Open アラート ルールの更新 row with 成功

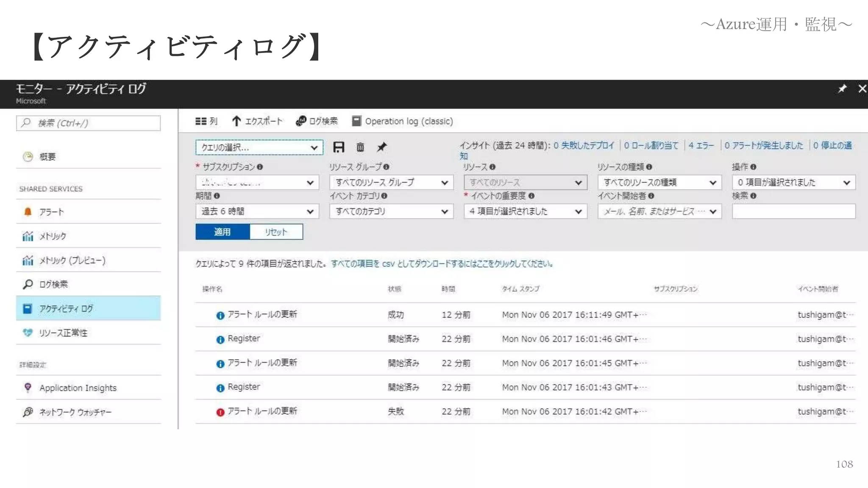click(x=525, y=315)
